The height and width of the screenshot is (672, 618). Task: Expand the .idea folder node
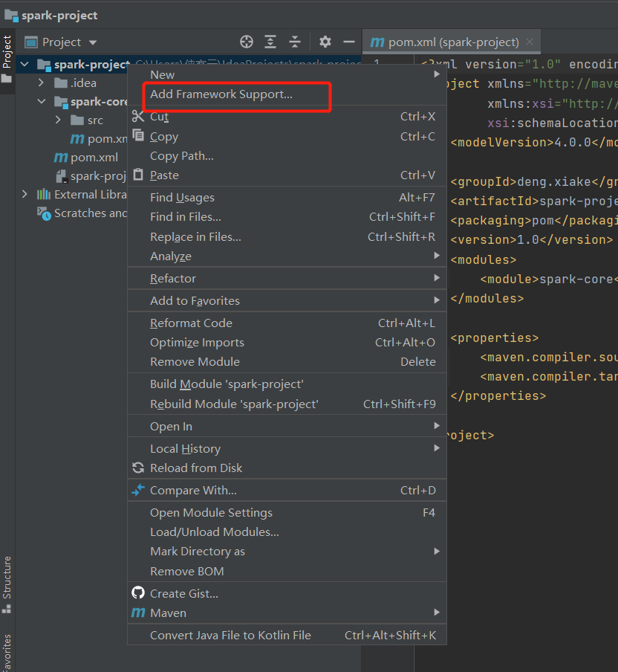tap(41, 83)
